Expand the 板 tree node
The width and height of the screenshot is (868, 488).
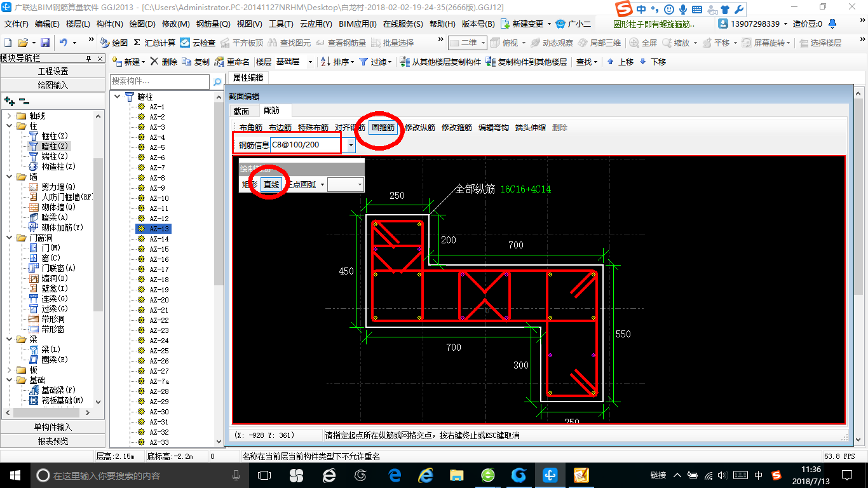[10, 370]
